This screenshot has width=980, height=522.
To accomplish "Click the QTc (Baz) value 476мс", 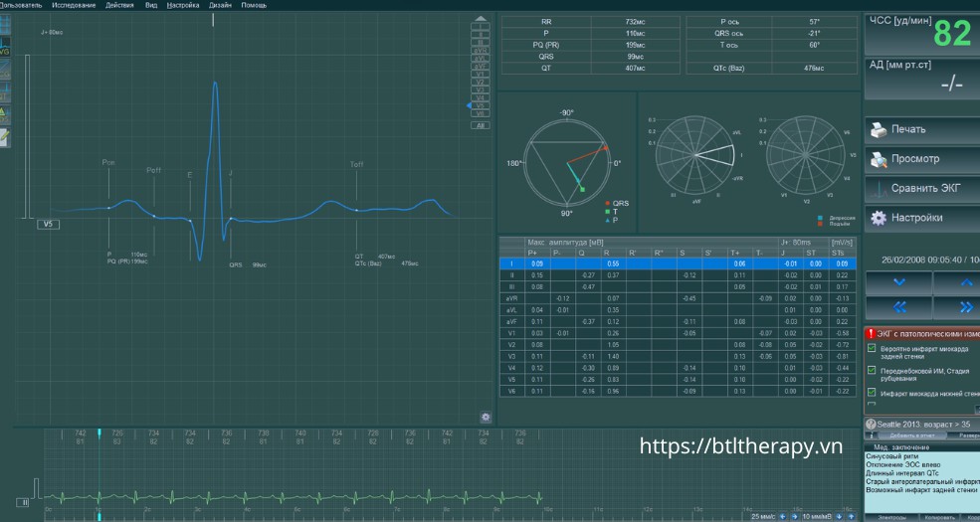I will coord(814,68).
